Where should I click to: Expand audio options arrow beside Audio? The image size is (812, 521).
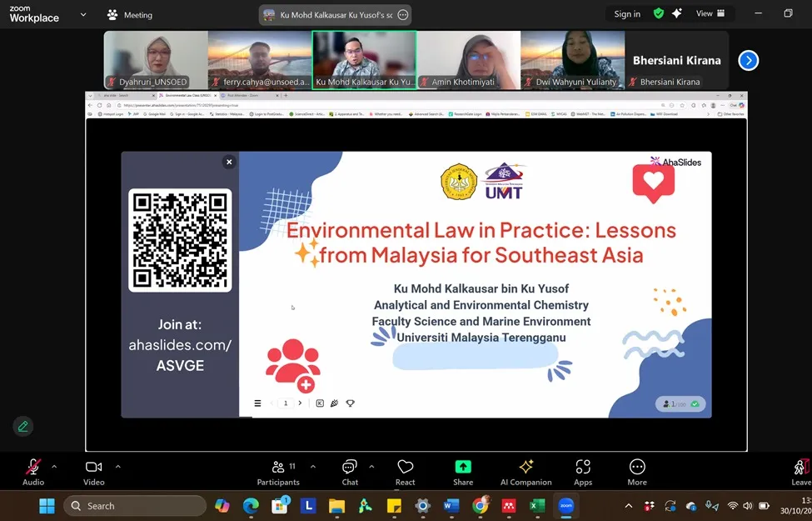pos(55,467)
